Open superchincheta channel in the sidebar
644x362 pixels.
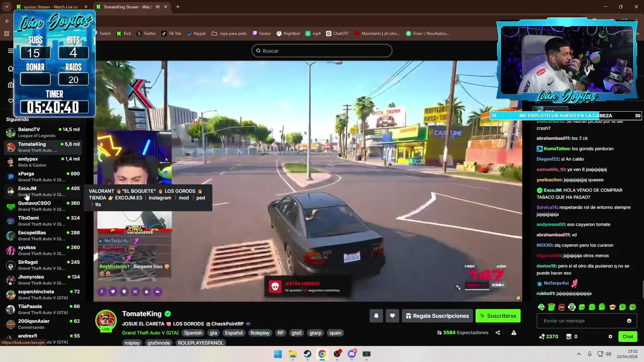pyautogui.click(x=43, y=295)
